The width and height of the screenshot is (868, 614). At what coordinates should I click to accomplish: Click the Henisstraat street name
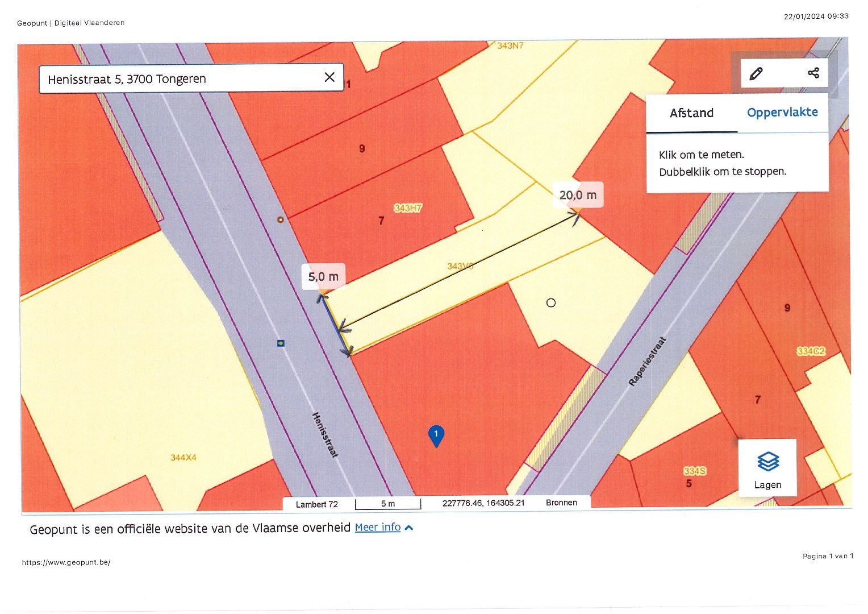click(325, 434)
